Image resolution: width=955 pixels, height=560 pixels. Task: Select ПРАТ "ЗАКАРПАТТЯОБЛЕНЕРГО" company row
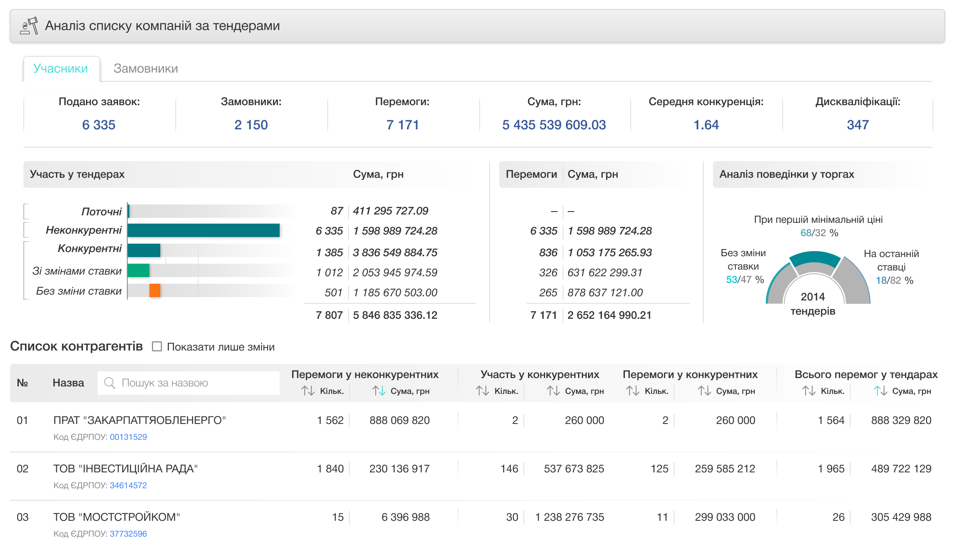139,420
